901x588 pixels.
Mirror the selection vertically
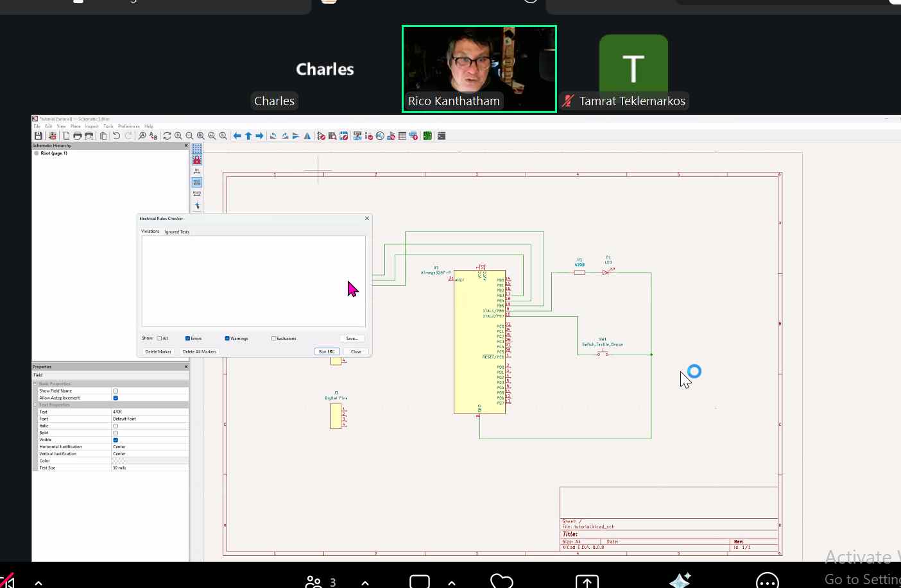pyautogui.click(x=296, y=136)
